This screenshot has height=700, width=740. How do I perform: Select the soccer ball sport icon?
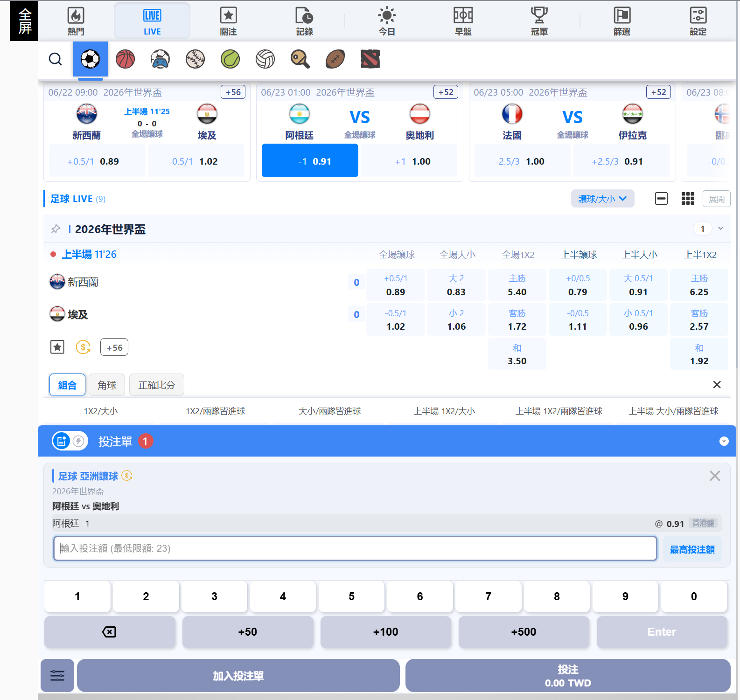90,59
